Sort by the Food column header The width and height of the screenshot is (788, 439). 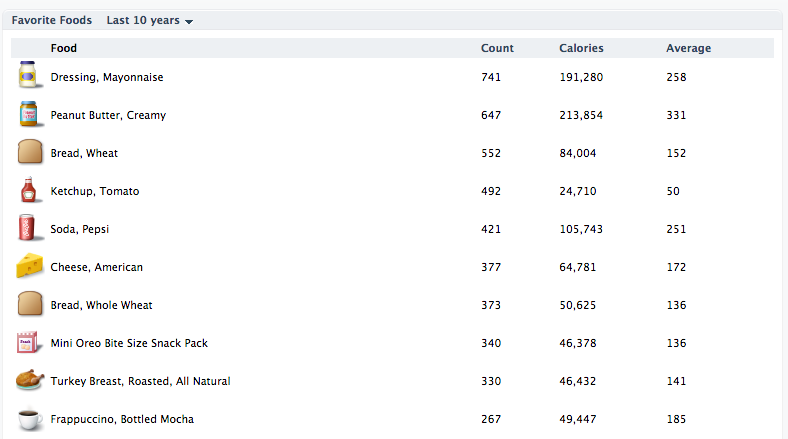pyautogui.click(x=64, y=48)
